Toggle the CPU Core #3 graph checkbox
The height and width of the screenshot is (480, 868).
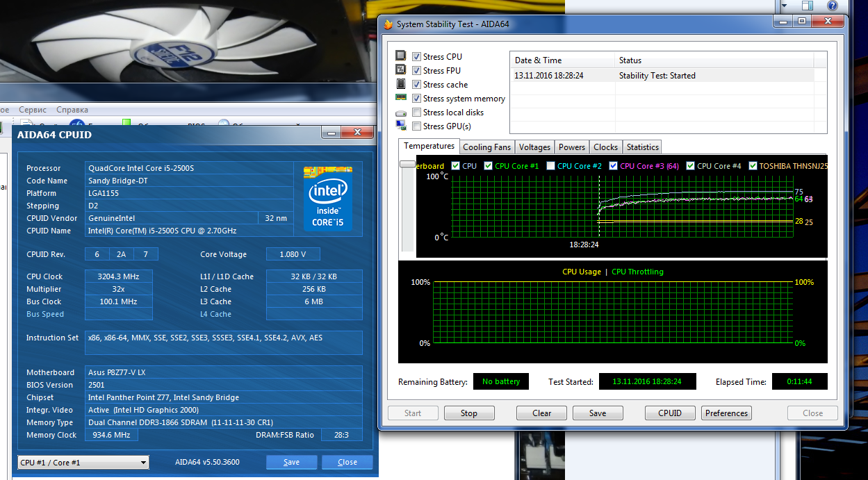tap(614, 166)
